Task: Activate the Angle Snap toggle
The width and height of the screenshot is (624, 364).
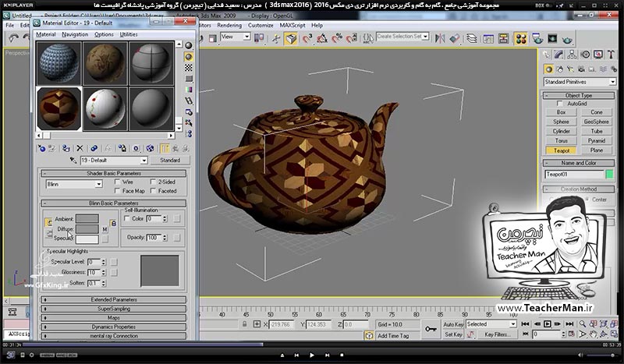Action: 322,39
